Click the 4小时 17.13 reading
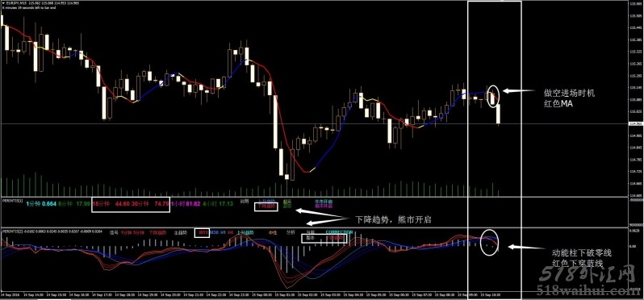This screenshot has width=644, height=300. [218, 203]
